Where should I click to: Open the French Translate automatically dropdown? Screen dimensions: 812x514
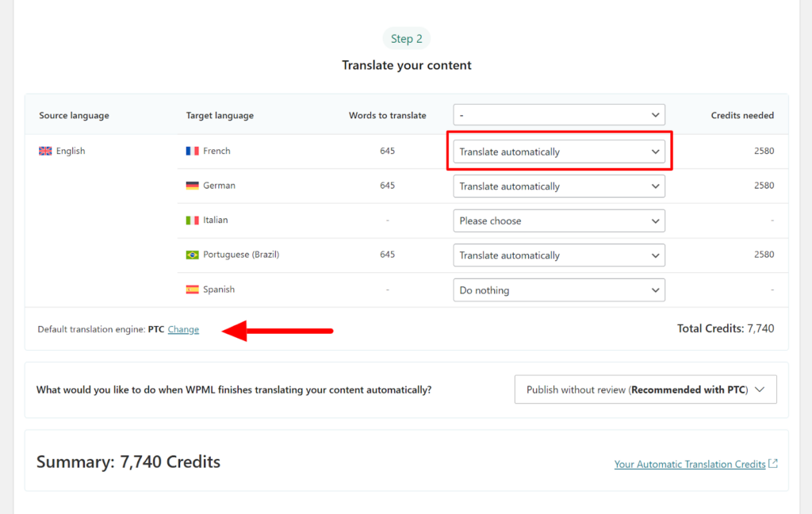pyautogui.click(x=558, y=151)
